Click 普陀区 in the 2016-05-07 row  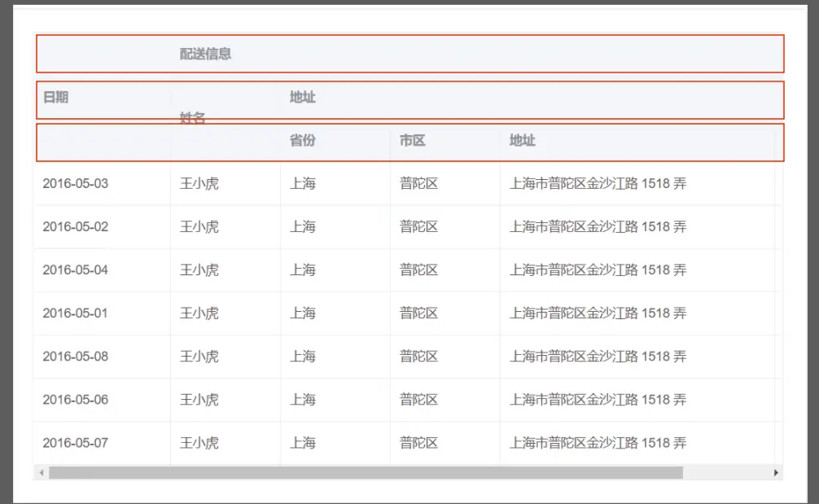pyautogui.click(x=419, y=444)
